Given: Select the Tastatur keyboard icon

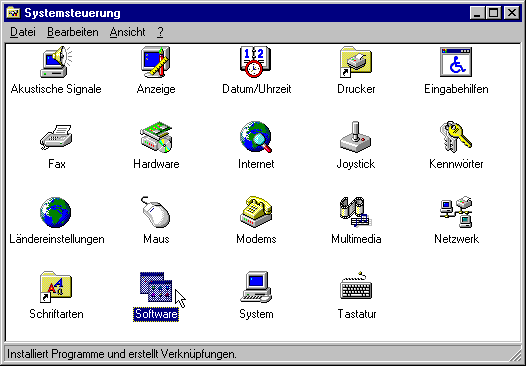Looking at the screenshot, I should pyautogui.click(x=356, y=286).
